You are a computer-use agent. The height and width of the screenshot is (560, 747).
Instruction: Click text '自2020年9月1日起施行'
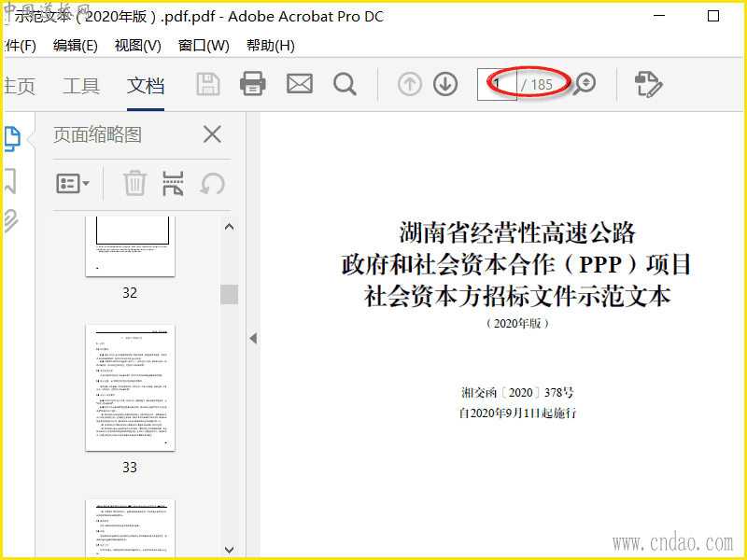click(x=517, y=413)
